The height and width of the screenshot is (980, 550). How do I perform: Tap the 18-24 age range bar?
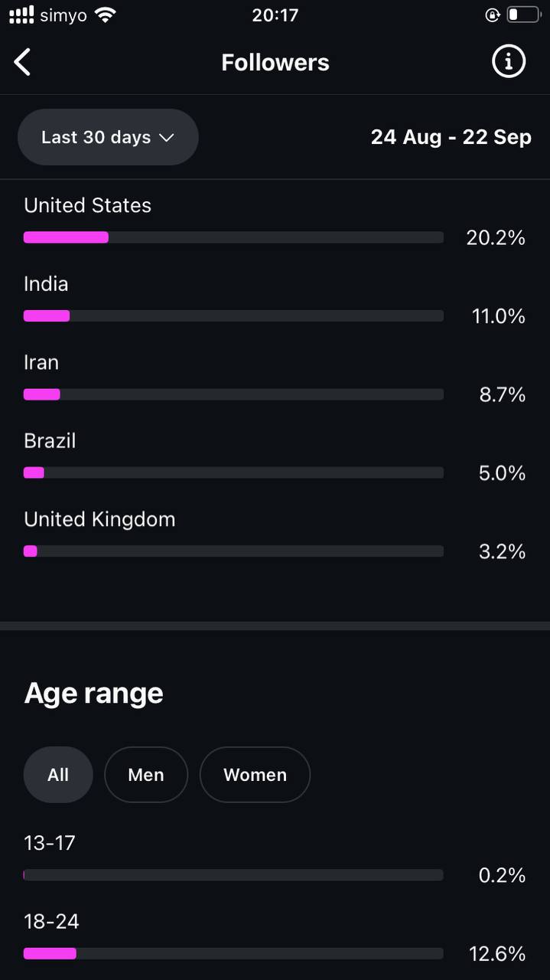coord(233,953)
